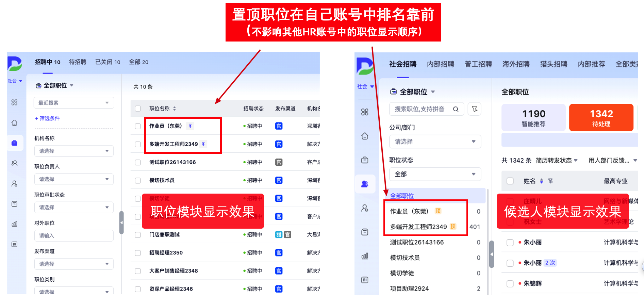
Task: Open briefcase positions icon in right window sidebar
Action: click(x=365, y=160)
